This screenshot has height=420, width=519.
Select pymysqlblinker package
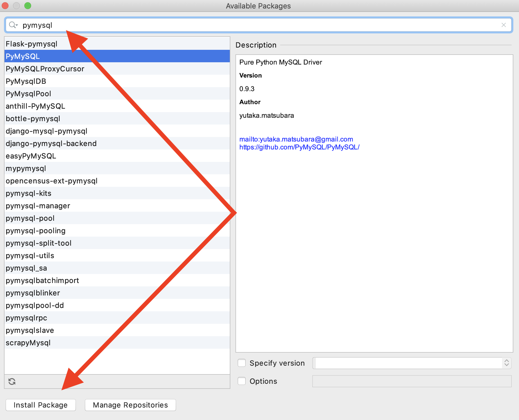[117, 293]
